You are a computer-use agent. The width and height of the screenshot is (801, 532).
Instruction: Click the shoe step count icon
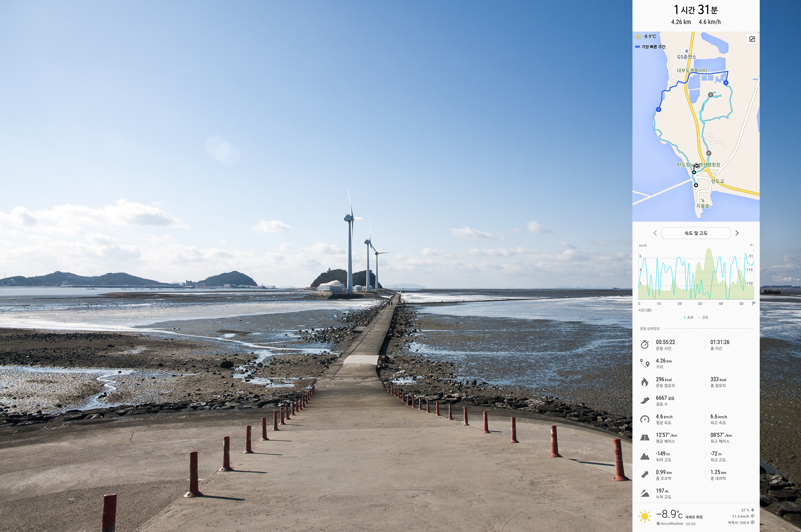click(x=645, y=401)
